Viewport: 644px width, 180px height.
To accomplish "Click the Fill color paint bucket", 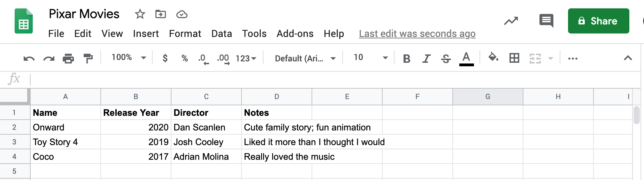I will (493, 57).
